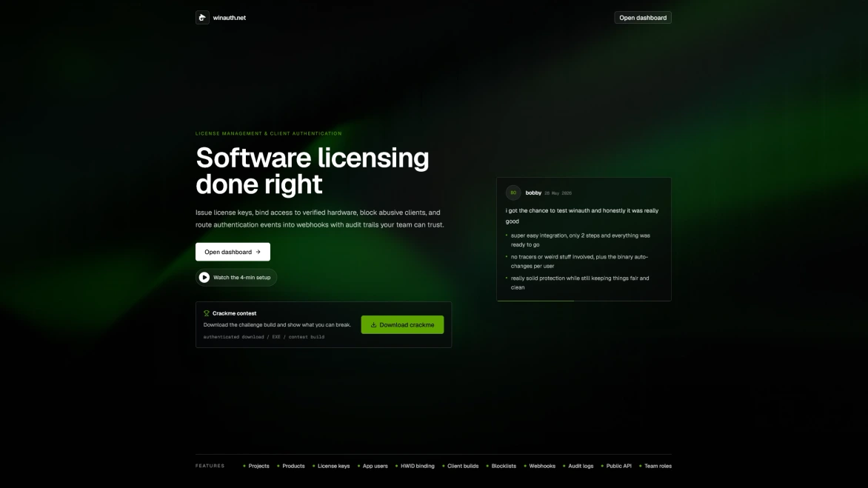The height and width of the screenshot is (488, 868).
Task: Click 'LICENSE MANAGEMENT & CLIENT AUTHENTICATION' tagline
Action: point(269,133)
